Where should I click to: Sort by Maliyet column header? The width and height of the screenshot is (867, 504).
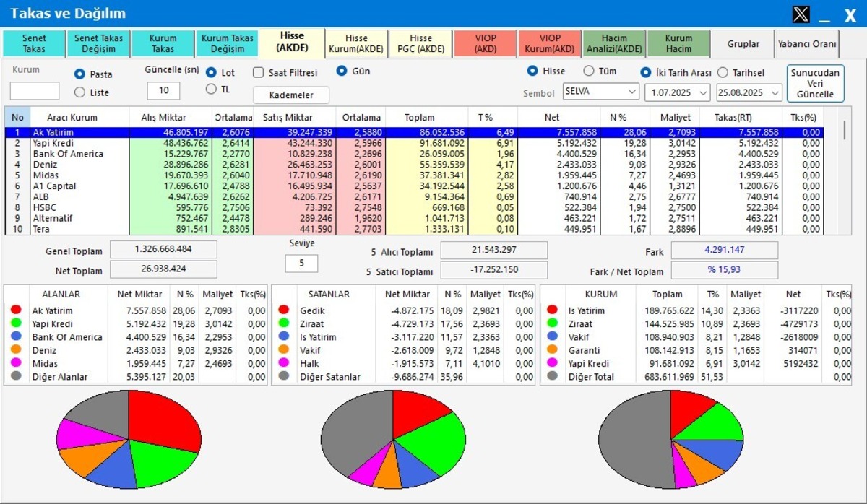[675, 117]
